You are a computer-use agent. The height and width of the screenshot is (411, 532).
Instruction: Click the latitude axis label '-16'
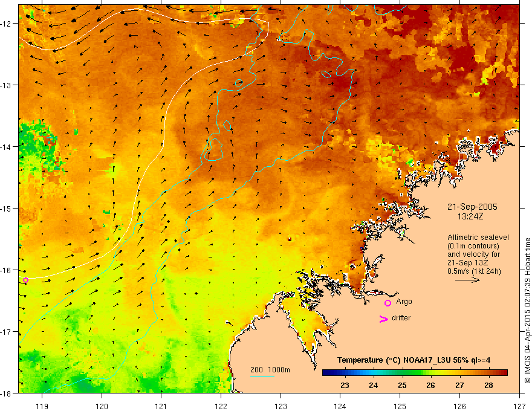point(7,270)
